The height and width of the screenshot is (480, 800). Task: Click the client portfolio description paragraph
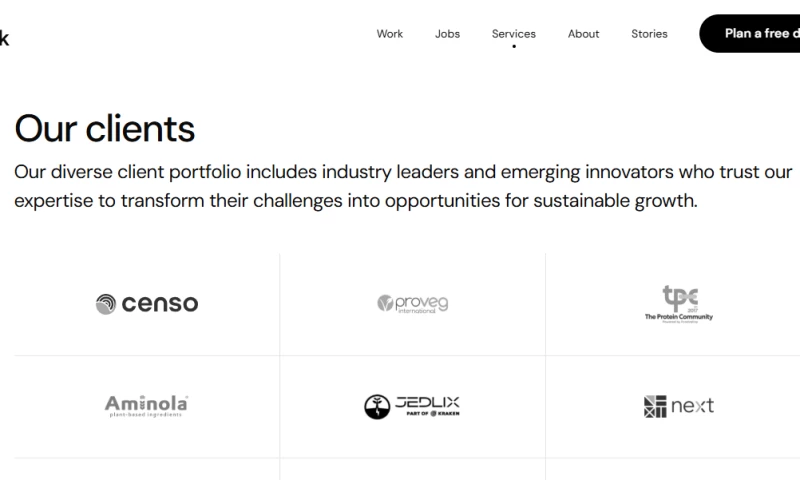(400, 185)
